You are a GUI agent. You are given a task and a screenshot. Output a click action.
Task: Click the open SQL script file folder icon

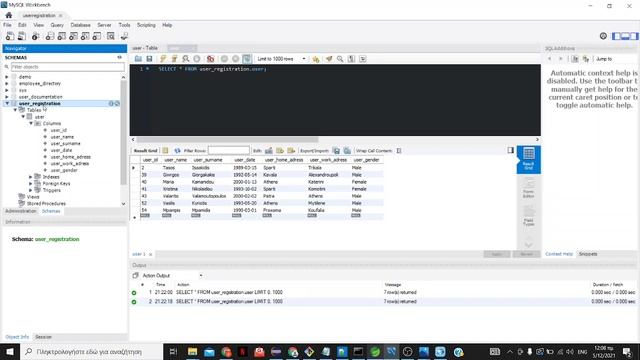pyautogui.click(x=138, y=59)
